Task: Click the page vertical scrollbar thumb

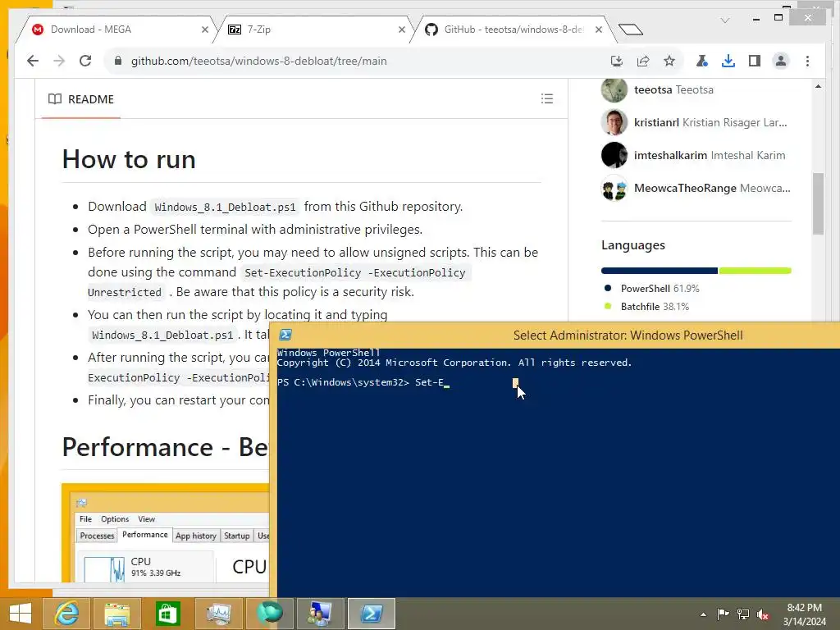Action: click(x=818, y=203)
